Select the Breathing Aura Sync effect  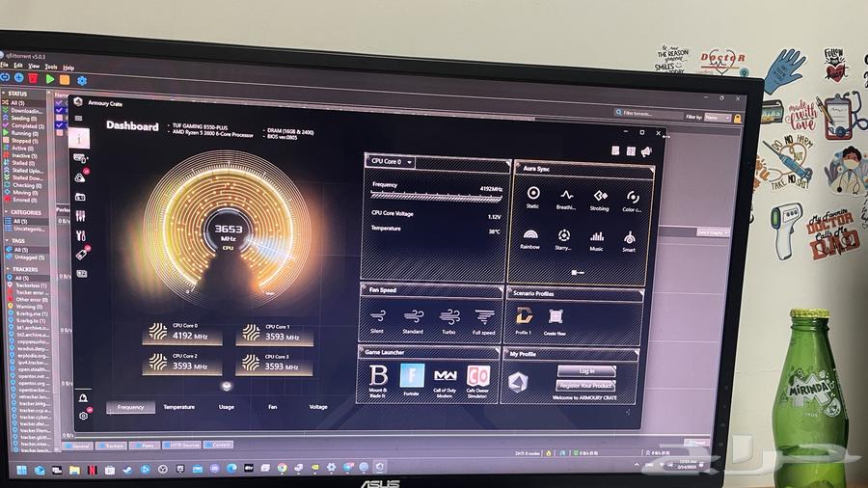click(x=566, y=200)
